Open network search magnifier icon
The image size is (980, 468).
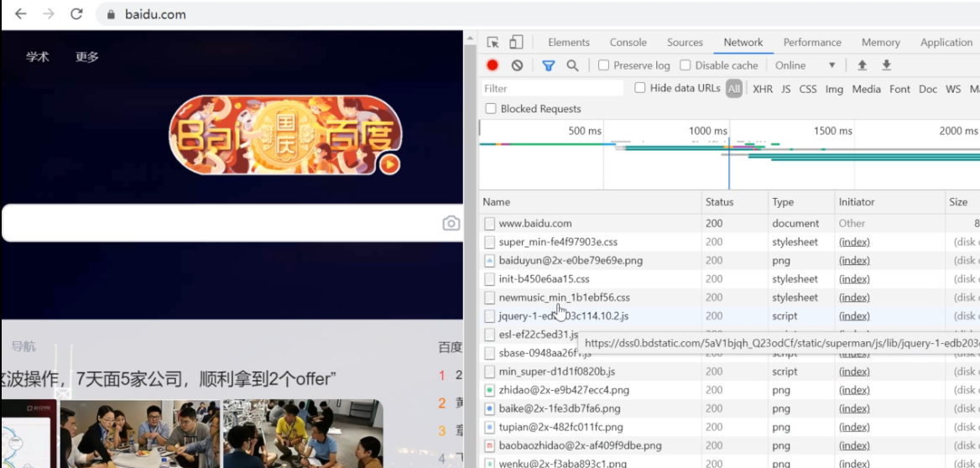point(572,65)
